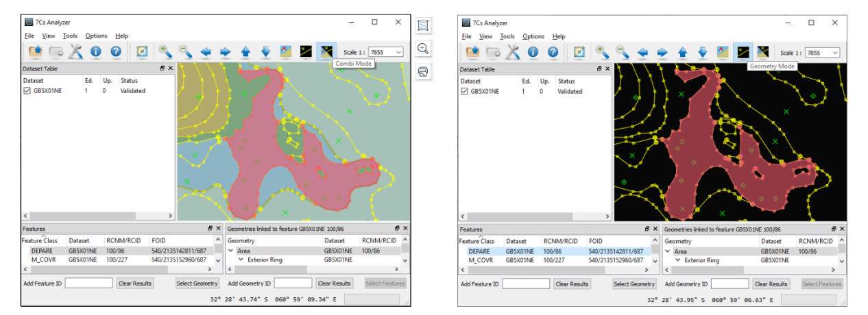Toggle GB5X01NE checkbox in right window
The width and height of the screenshot is (868, 315).
464,91
